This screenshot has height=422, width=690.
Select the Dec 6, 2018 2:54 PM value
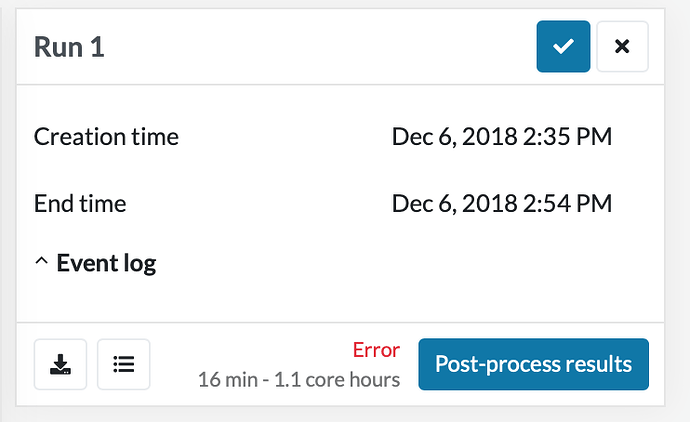pos(501,204)
